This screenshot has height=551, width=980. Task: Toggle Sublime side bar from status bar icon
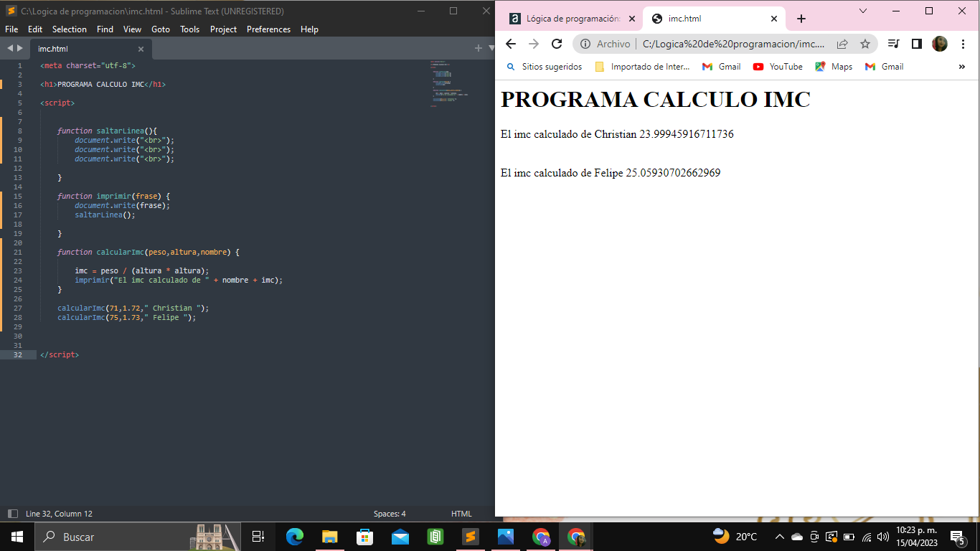click(12, 514)
